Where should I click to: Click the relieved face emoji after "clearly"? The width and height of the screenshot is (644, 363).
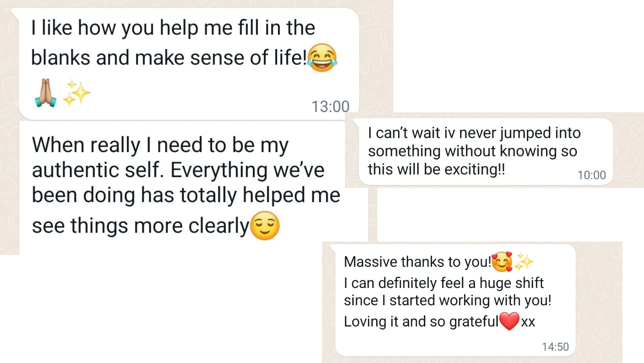click(265, 225)
